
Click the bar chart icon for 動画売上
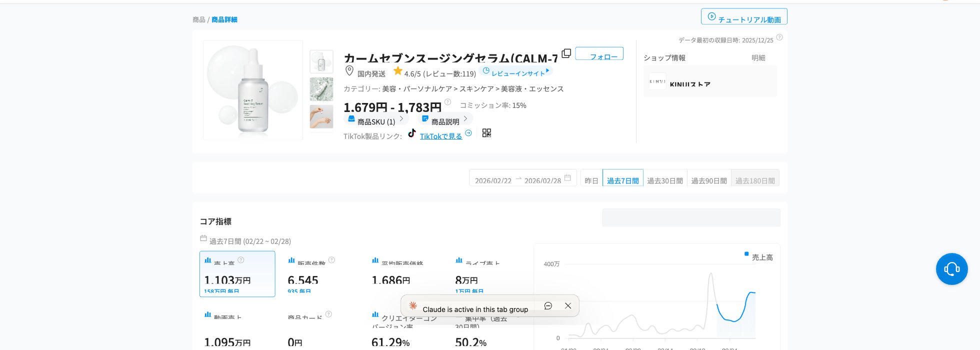pos(208,314)
